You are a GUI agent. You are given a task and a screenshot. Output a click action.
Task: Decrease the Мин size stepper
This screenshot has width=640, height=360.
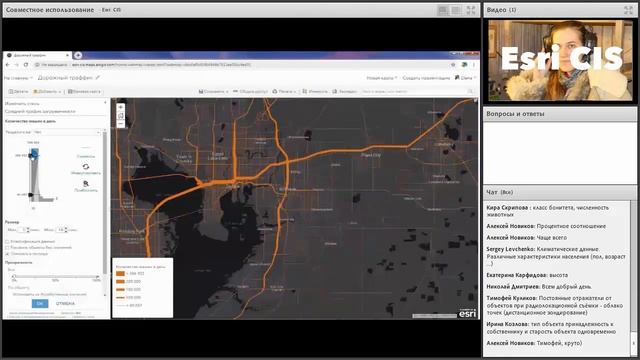[x=28, y=231]
